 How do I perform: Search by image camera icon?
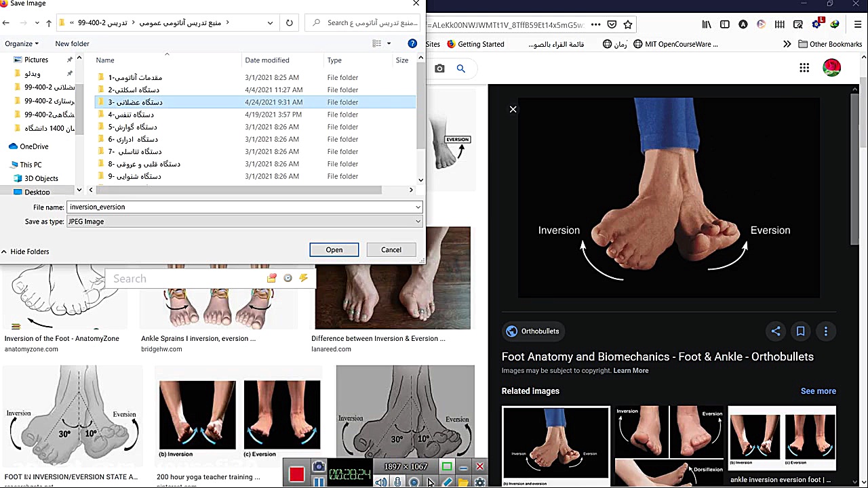coord(440,68)
